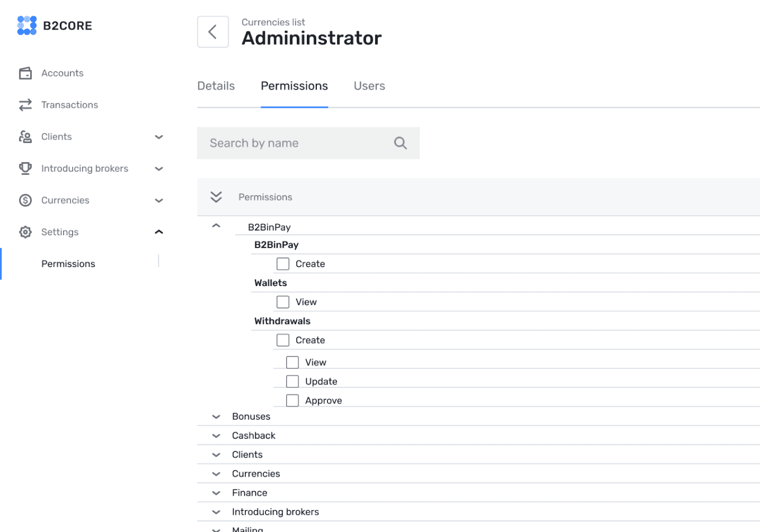This screenshot has height=532, width=760.
Task: Click the Cashback row label
Action: (254, 436)
